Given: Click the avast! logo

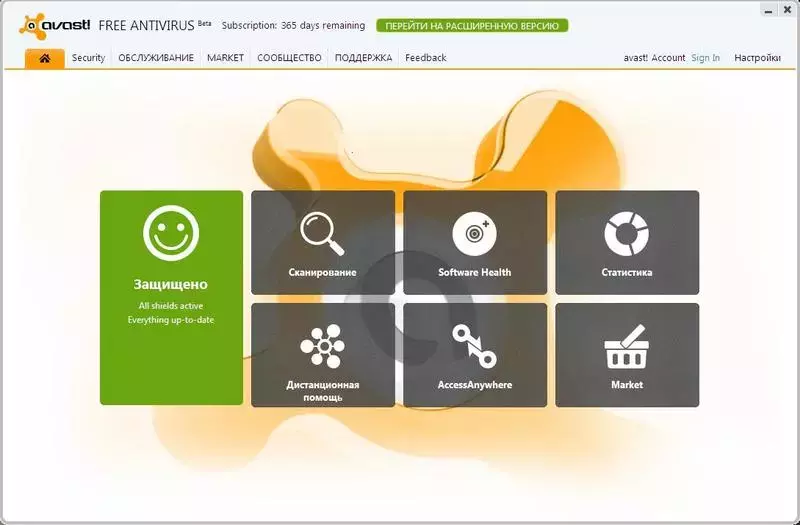Looking at the screenshot, I should click(55, 26).
